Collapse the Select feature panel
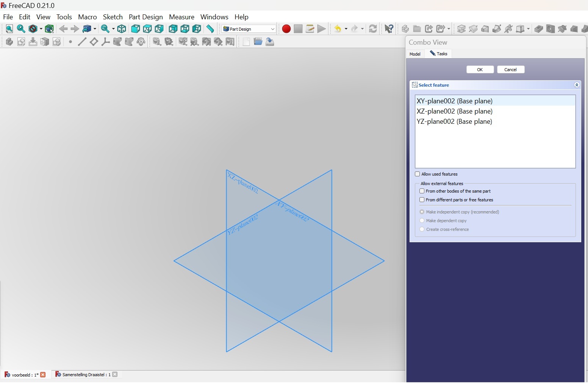 pos(577,85)
